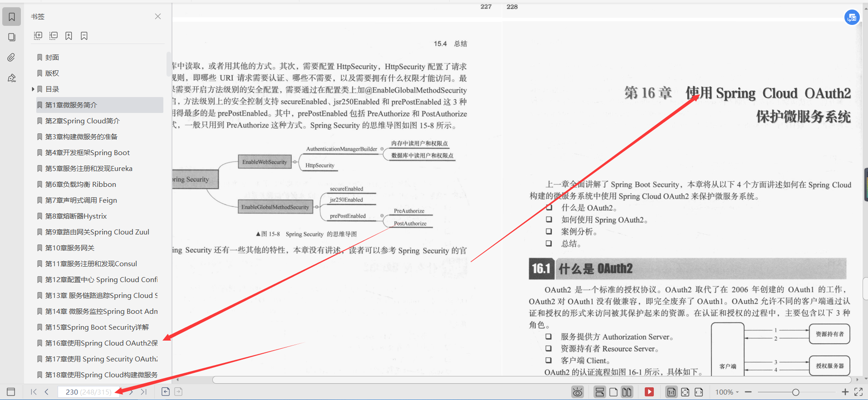
Task: Jump to 第1章微服务简介 bookmark
Action: coord(99,105)
